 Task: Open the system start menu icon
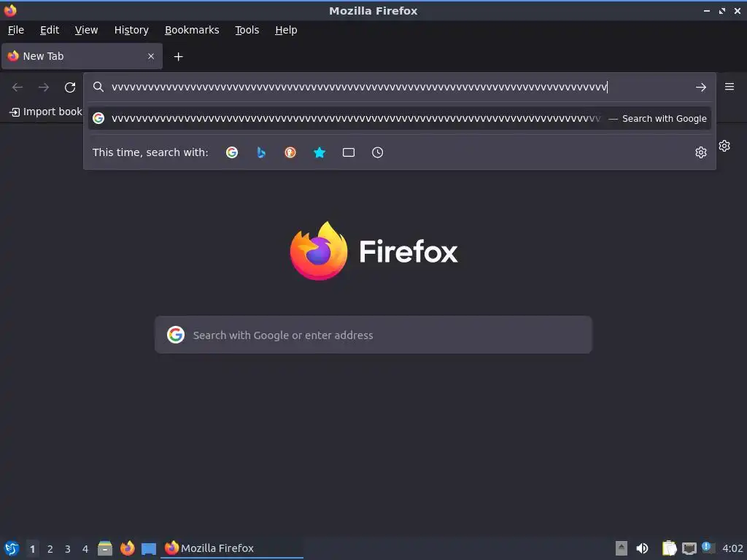pyautogui.click(x=12, y=548)
